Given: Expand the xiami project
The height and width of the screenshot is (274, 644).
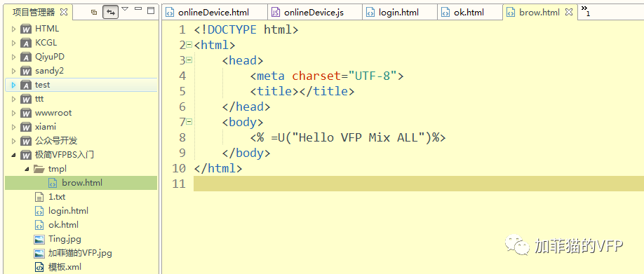Looking at the screenshot, I should [x=13, y=127].
